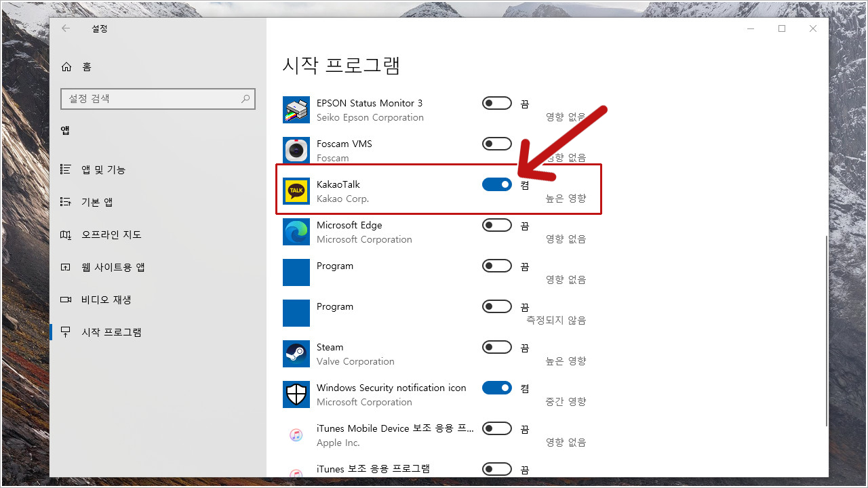Click the 오프라인 지도 map icon
Viewport: 868px width, 488px height.
point(66,235)
